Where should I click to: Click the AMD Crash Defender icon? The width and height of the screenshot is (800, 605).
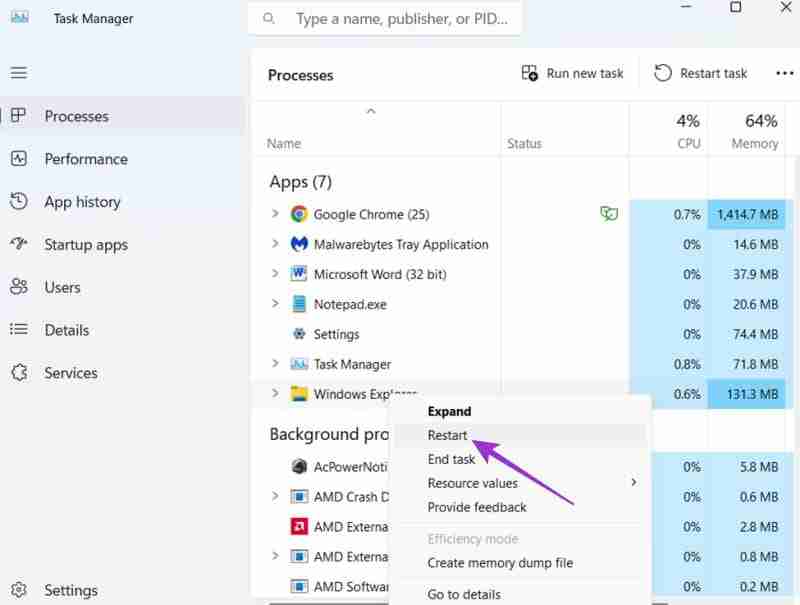click(x=299, y=496)
